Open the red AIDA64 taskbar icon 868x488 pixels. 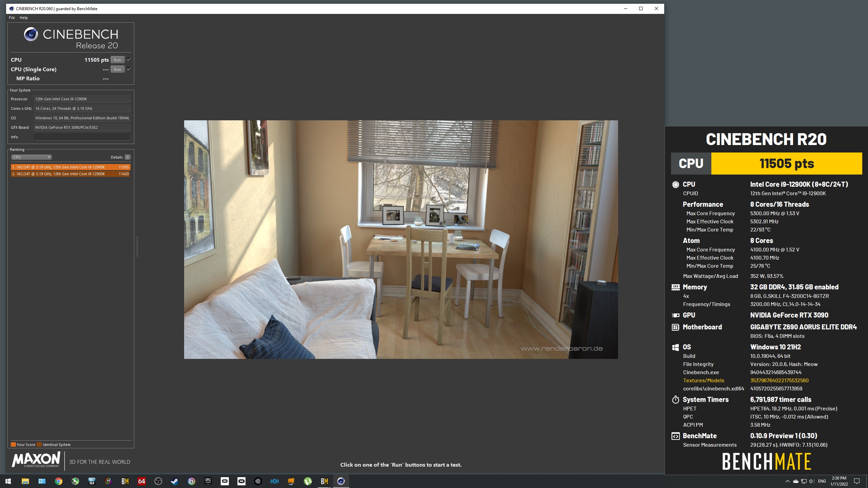point(141,481)
